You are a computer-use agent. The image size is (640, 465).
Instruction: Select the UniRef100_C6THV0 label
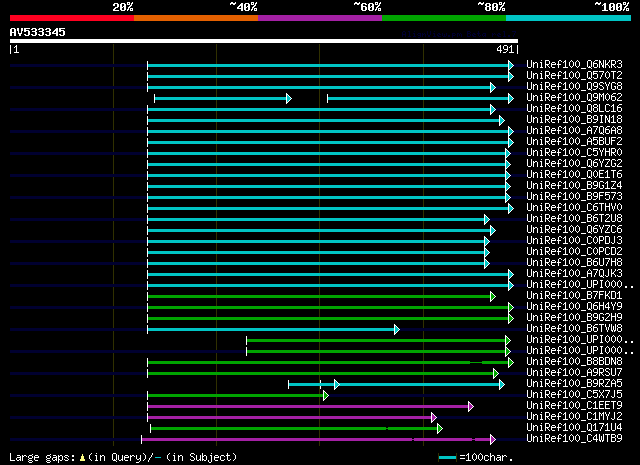click(x=574, y=208)
